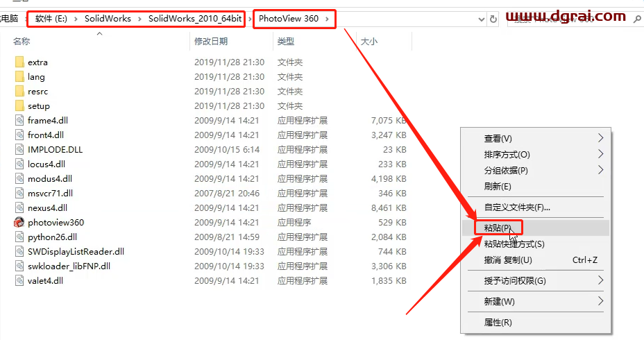Open the 排序方式(O) submenu
Viewport: 644px width, 340px height.
coord(536,155)
